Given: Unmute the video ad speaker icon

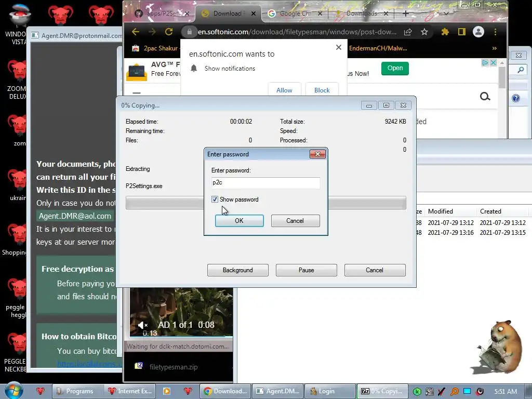Looking at the screenshot, I should 142,326.
